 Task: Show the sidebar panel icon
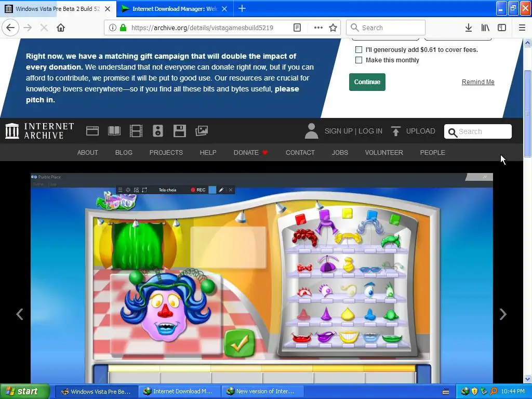(x=502, y=28)
